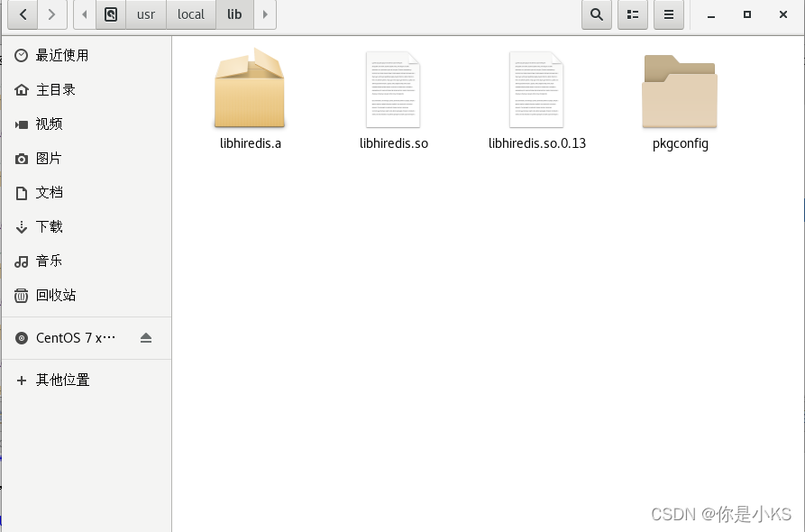805x532 pixels.
Task: Go forward with the forward arrow button
Action: tap(52, 14)
